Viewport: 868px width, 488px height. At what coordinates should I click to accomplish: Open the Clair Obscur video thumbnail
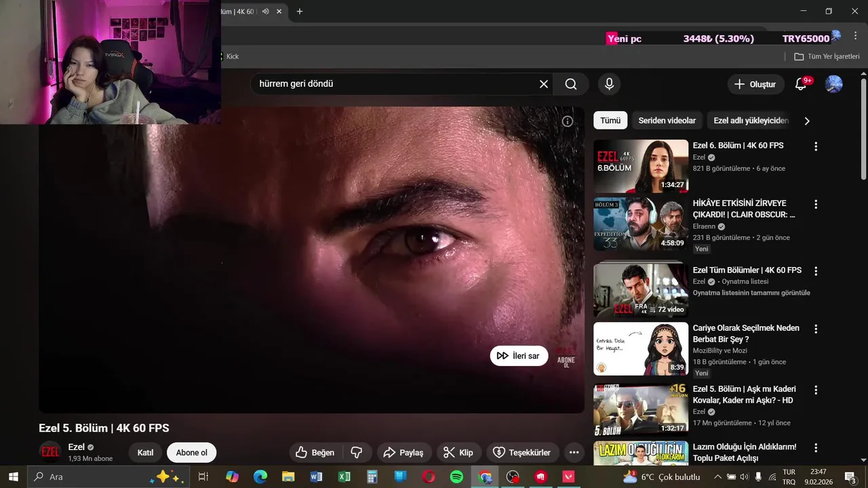click(x=641, y=224)
